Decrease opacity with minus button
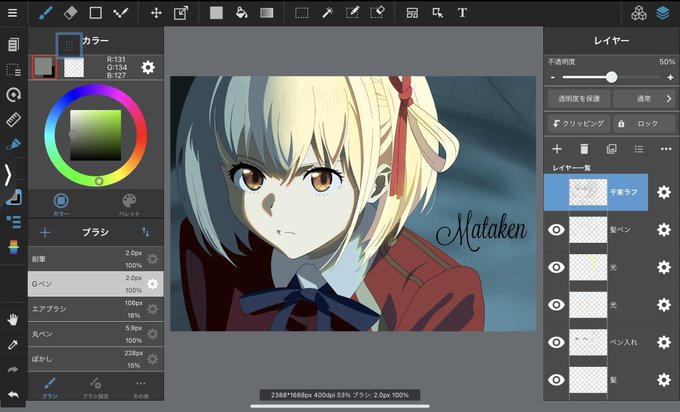680x412 pixels. (553, 78)
